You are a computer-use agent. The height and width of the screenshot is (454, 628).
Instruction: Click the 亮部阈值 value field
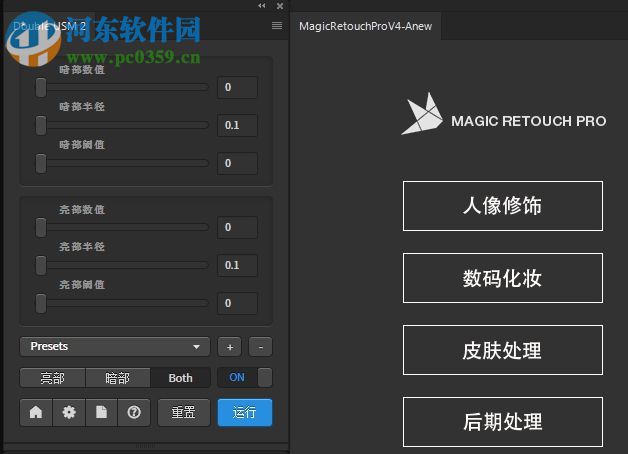point(237,303)
